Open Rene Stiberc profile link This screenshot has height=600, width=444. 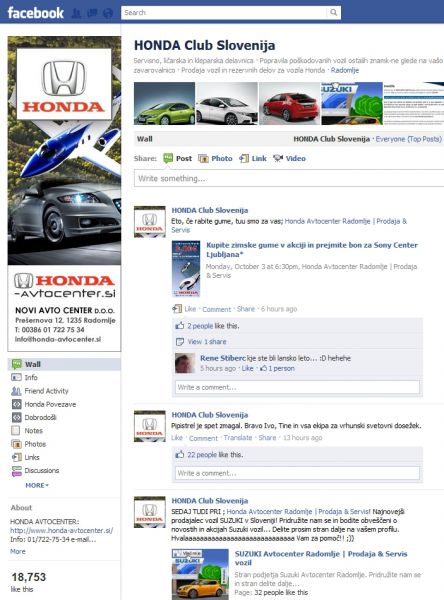point(223,358)
